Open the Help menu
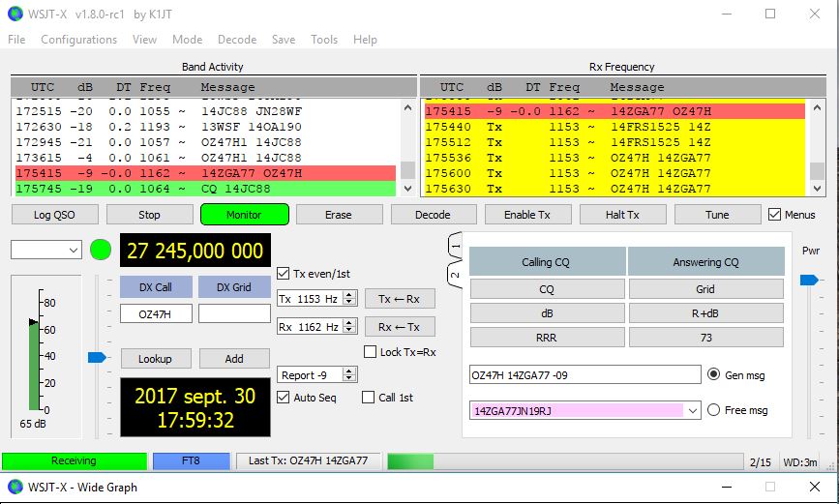The height and width of the screenshot is (504, 839). (x=365, y=40)
